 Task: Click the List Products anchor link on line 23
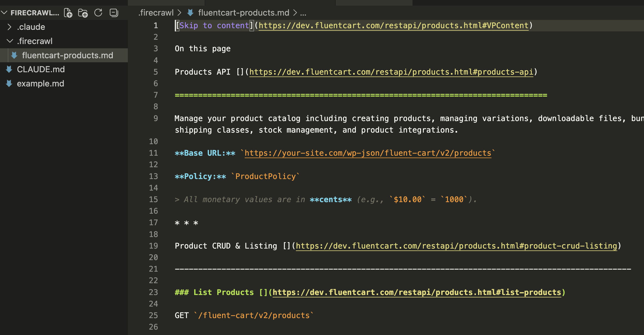(418, 292)
